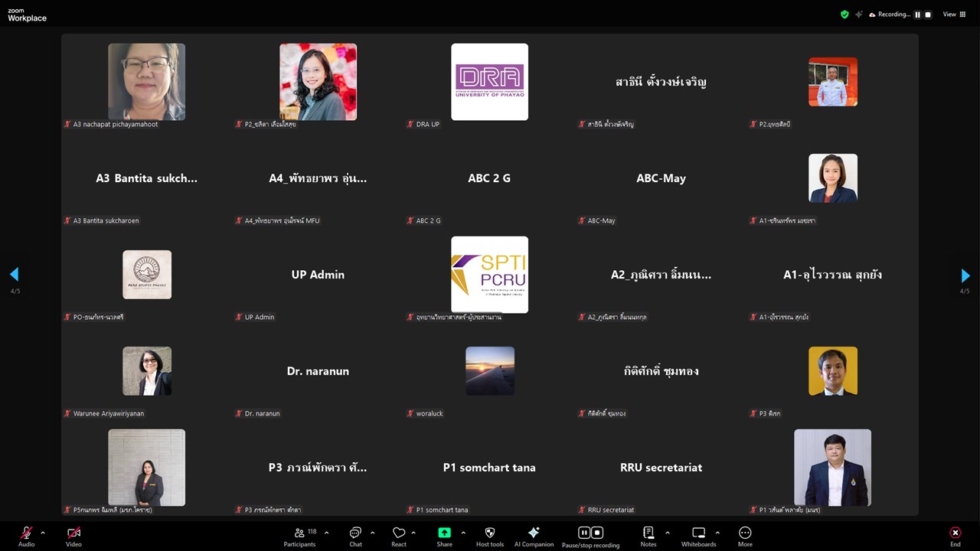Open the More options menu
The image size is (980, 551).
745,536
